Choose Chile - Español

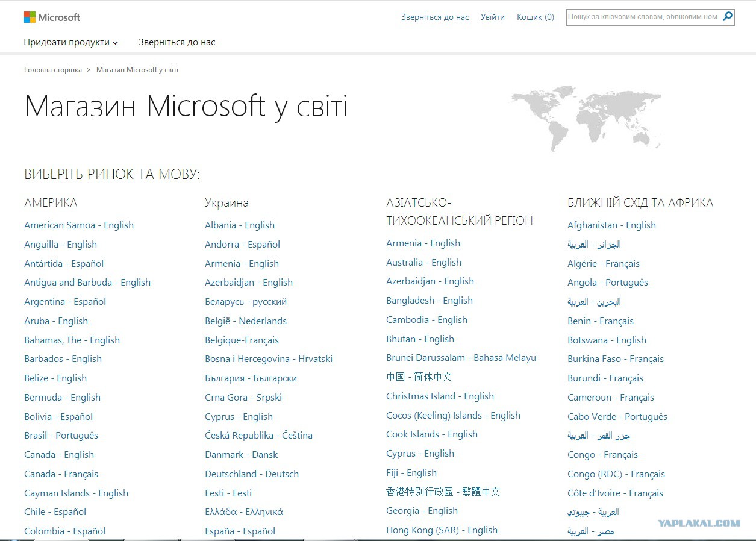55,512
